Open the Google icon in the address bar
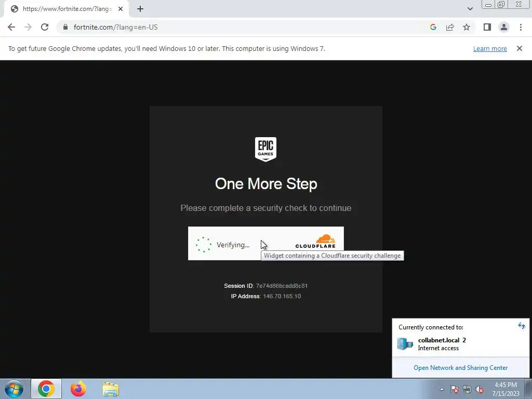Screen dimensions: 532x399 coord(433,27)
